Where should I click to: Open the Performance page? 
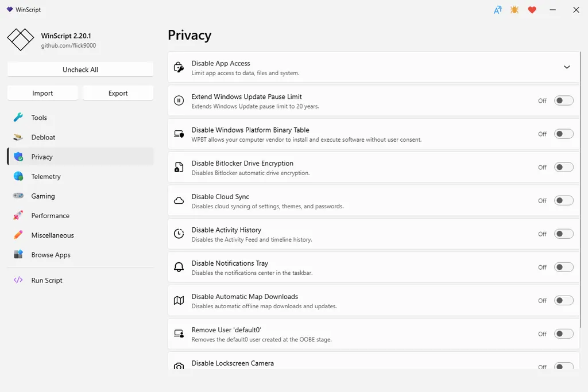click(x=80, y=215)
